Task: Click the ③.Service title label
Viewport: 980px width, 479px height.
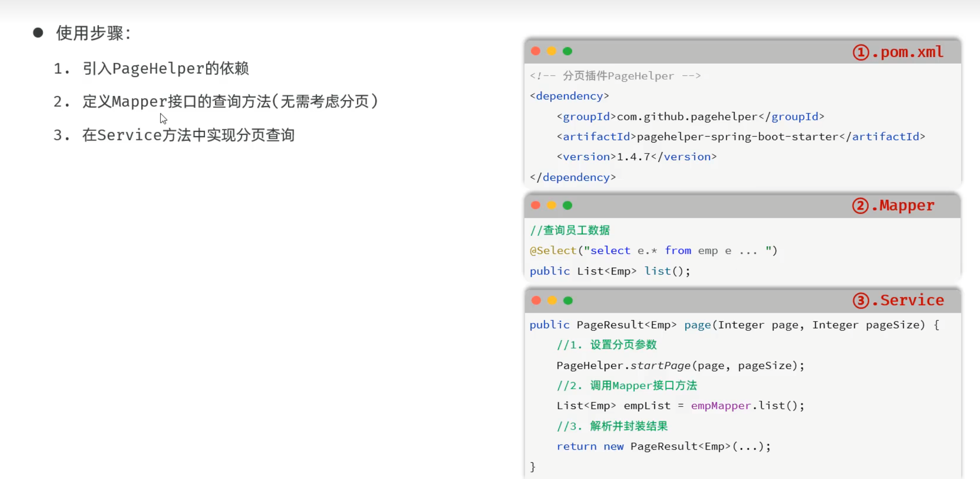Action: tap(898, 300)
